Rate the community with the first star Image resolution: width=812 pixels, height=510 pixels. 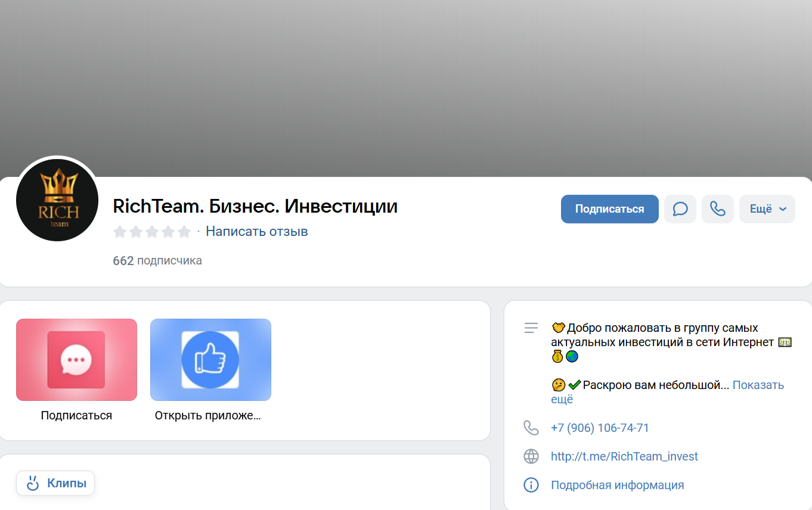119,231
